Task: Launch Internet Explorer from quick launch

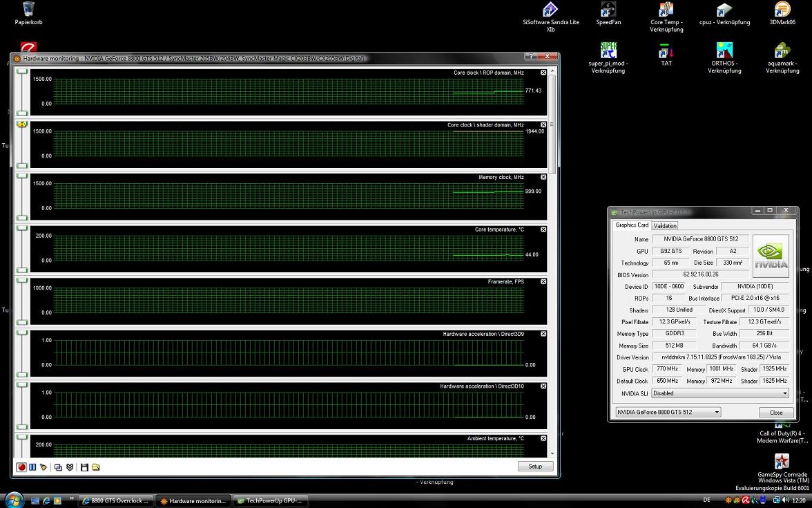Action: pos(47,500)
